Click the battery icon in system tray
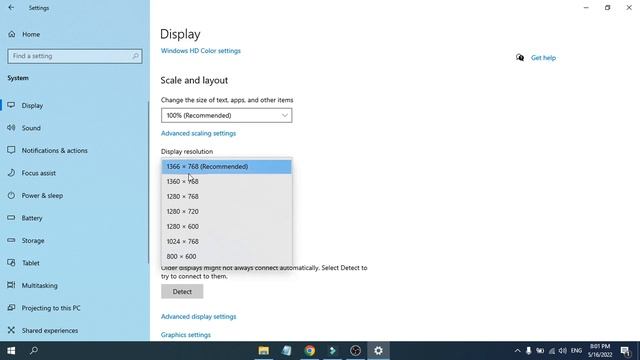Screen dimensions: 640x360 pyautogui.click(x=540, y=351)
